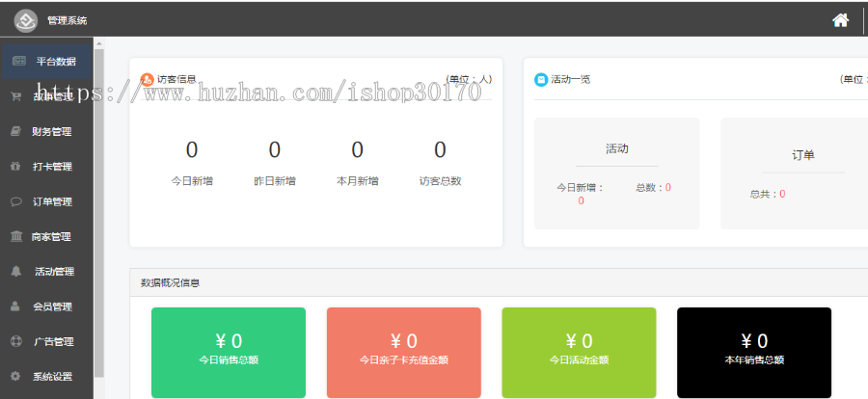Click the 系统设置 gear icon

(15, 376)
